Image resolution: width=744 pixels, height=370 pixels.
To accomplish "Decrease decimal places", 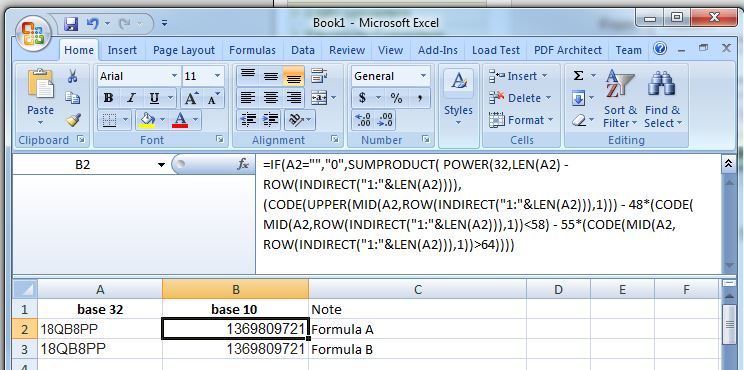I will 385,120.
